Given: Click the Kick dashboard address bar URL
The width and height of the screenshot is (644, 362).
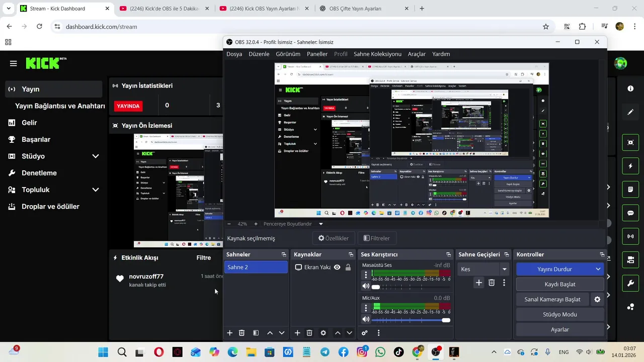Looking at the screenshot, I should pos(101,27).
